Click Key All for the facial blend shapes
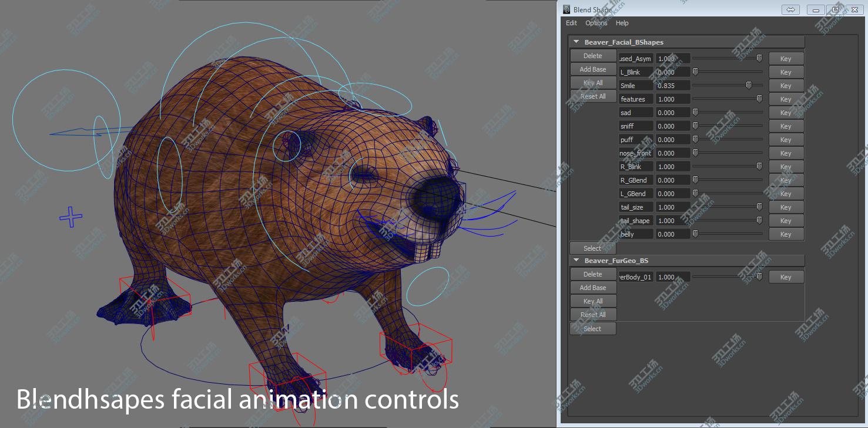Image resolution: width=868 pixels, height=428 pixels. click(593, 82)
